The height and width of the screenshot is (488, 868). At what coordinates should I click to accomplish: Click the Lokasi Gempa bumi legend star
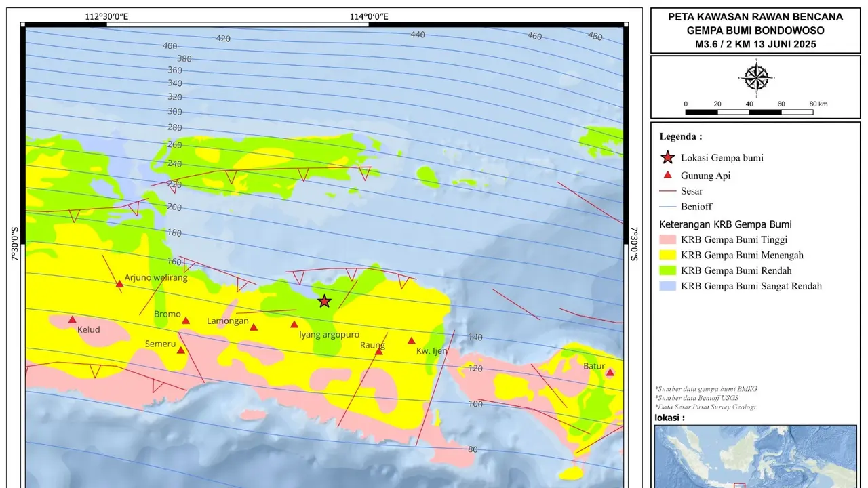tap(668, 158)
